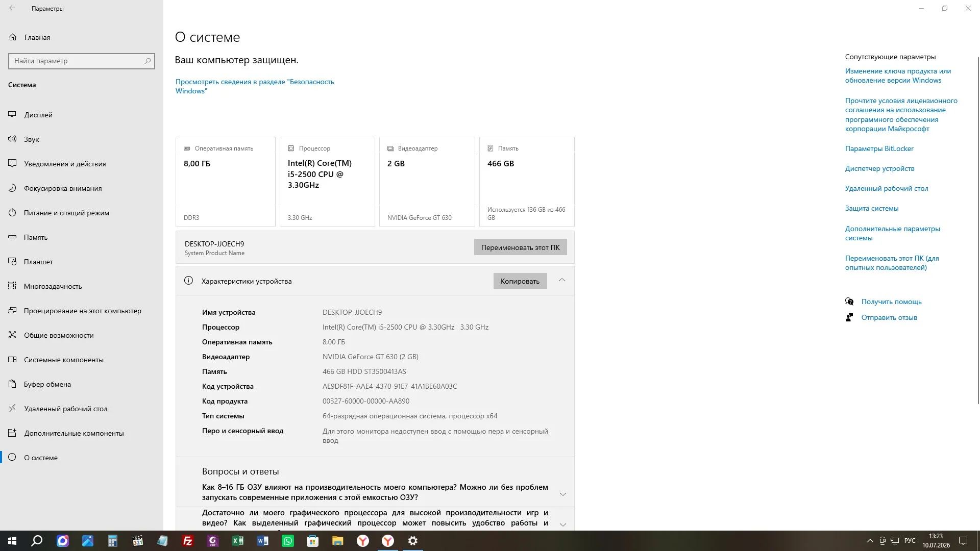Click the Копировать button for device specs
The width and height of the screenshot is (980, 551).
[520, 281]
